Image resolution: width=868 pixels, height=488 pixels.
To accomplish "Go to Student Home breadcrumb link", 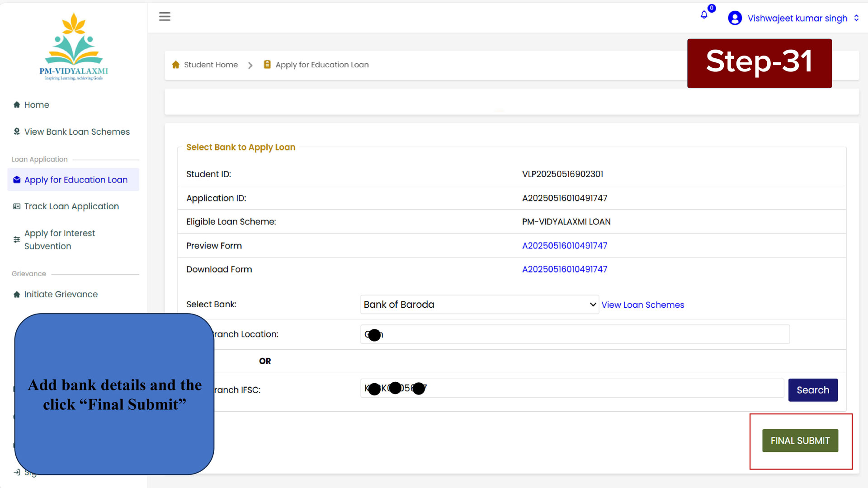I will click(x=211, y=65).
